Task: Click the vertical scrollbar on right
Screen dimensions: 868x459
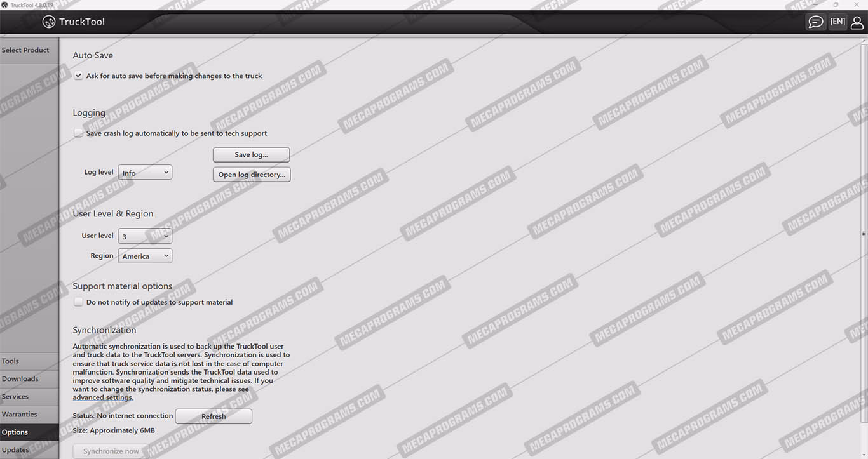Action: pos(864,233)
